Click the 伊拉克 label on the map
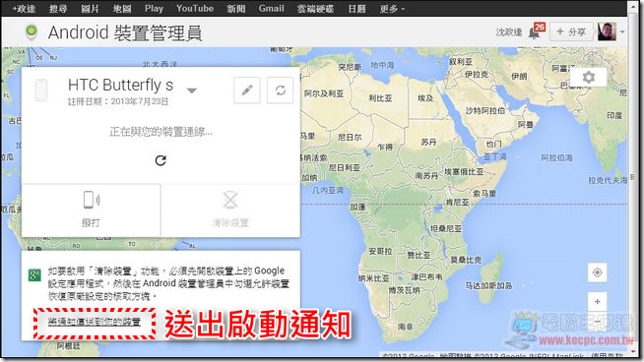The height and width of the screenshot is (362, 644). 477,74
